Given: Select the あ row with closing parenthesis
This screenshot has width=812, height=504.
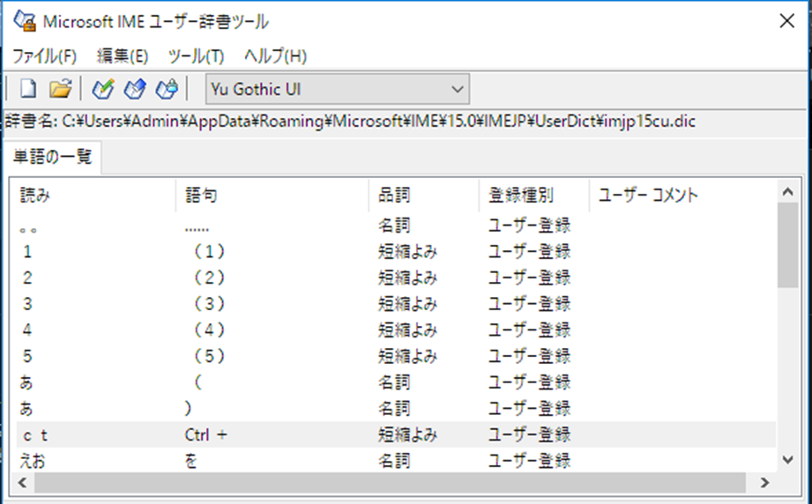Looking at the screenshot, I should point(396,408).
